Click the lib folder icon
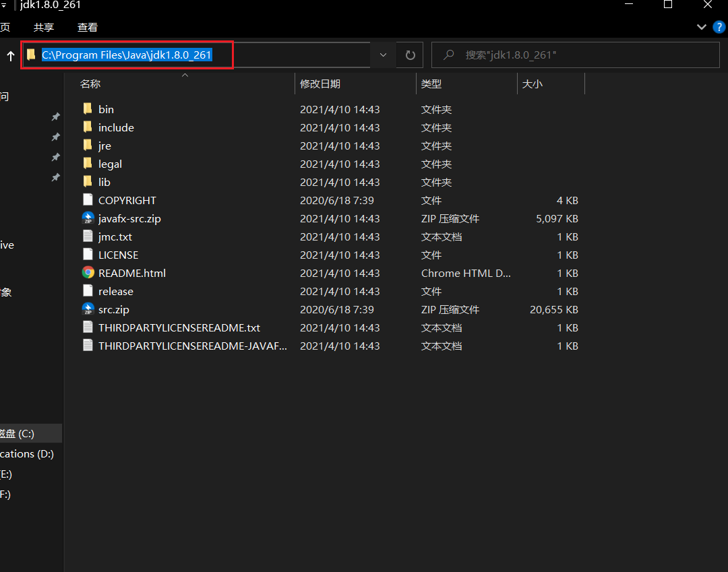728x572 pixels. tap(87, 181)
